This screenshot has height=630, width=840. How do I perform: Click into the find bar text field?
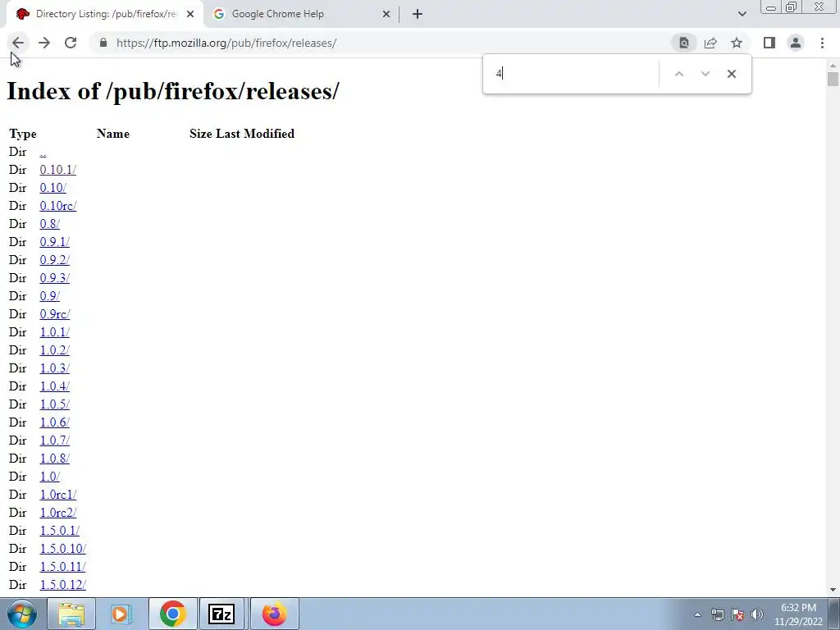pos(573,74)
